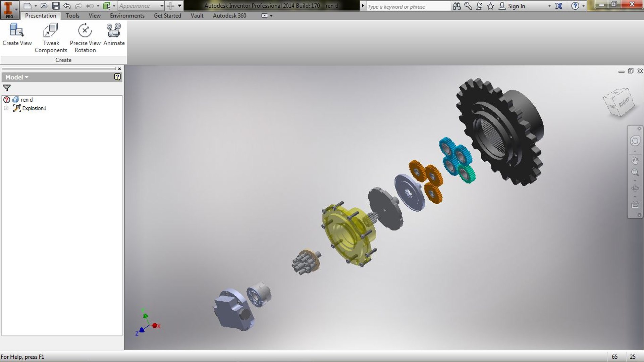Click the key icon in the title bar
This screenshot has width=644, height=362.
coord(468,6)
